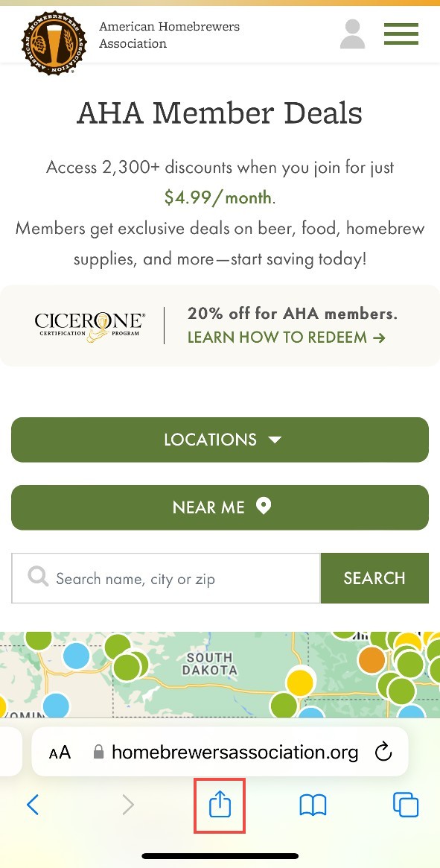Expand the LOCATIONS dropdown
Image resolution: width=440 pixels, height=868 pixels.
(220, 440)
